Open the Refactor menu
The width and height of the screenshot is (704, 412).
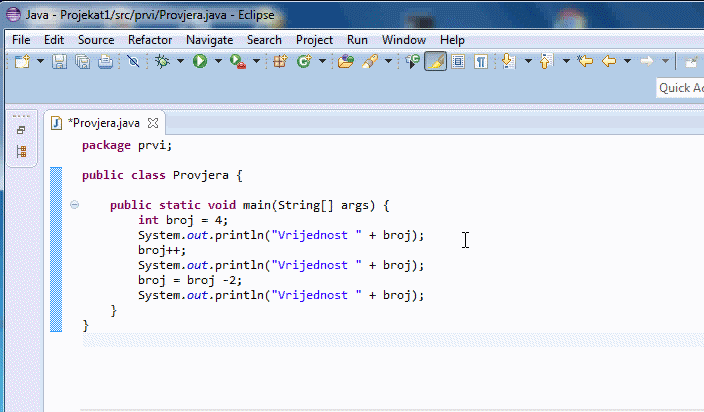(150, 40)
